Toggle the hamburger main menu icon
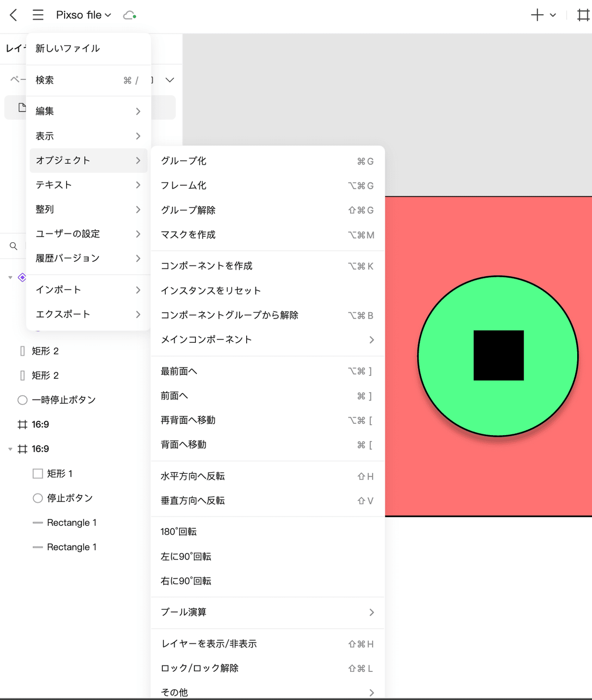 (38, 15)
